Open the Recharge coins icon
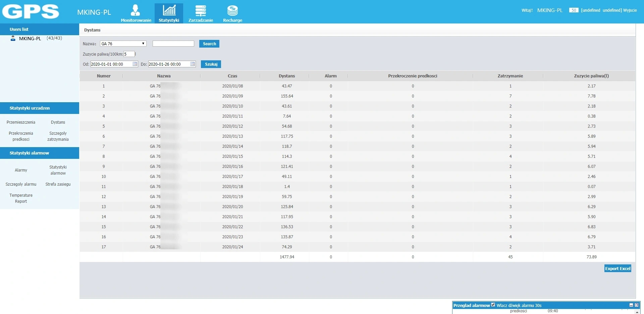The image size is (644, 314). [232, 11]
